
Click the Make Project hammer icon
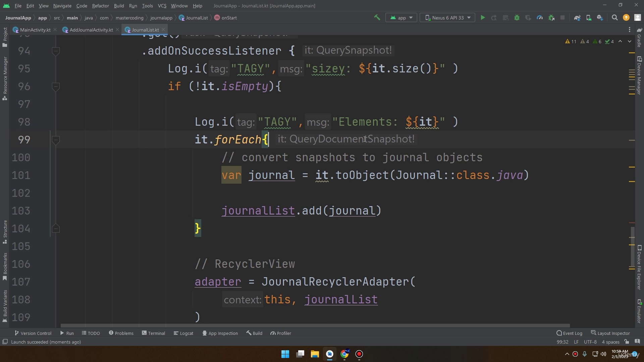click(x=377, y=18)
